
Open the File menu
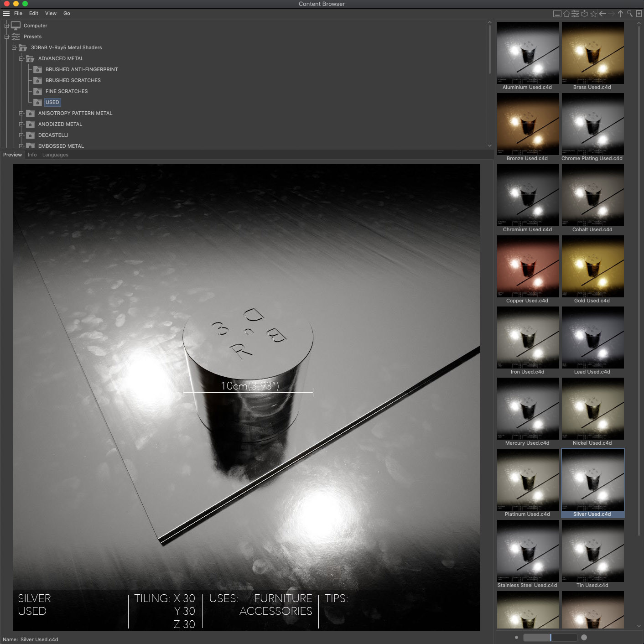tap(18, 14)
